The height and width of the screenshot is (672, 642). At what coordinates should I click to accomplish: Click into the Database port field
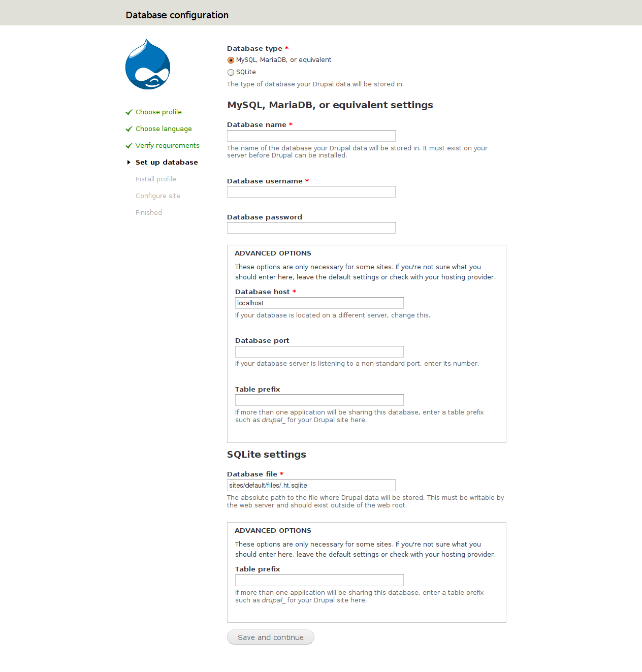319,351
